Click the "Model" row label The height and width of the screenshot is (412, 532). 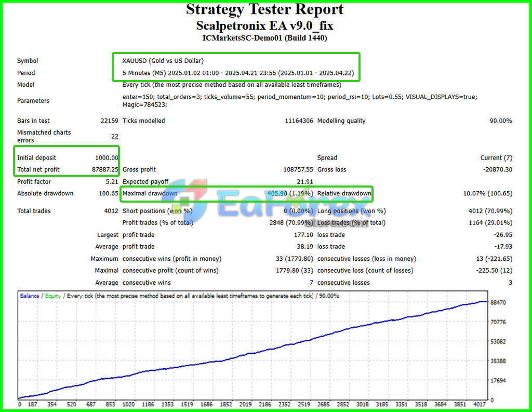26,85
